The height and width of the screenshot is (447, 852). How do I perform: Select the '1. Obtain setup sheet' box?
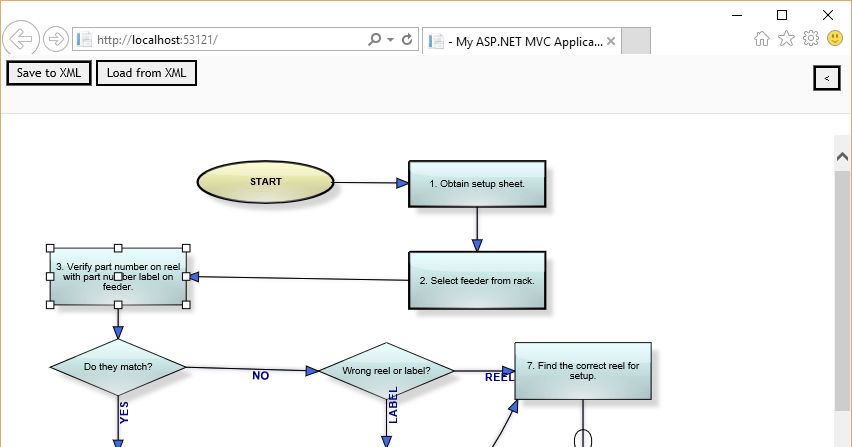click(x=477, y=184)
